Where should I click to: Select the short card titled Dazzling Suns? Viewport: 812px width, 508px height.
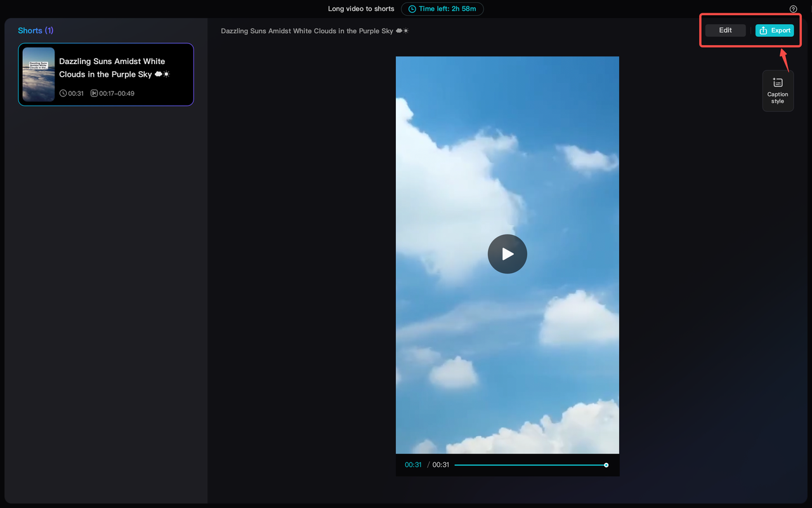click(105, 74)
